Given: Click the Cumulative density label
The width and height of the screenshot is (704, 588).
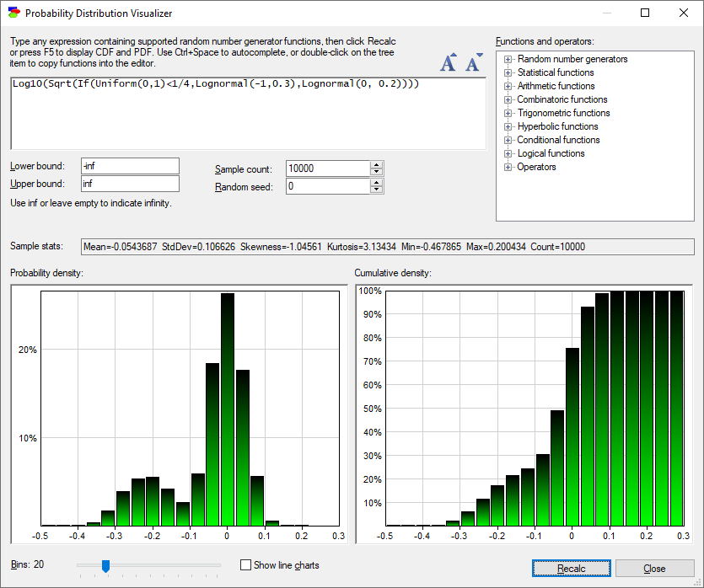Looking at the screenshot, I should coord(393,273).
